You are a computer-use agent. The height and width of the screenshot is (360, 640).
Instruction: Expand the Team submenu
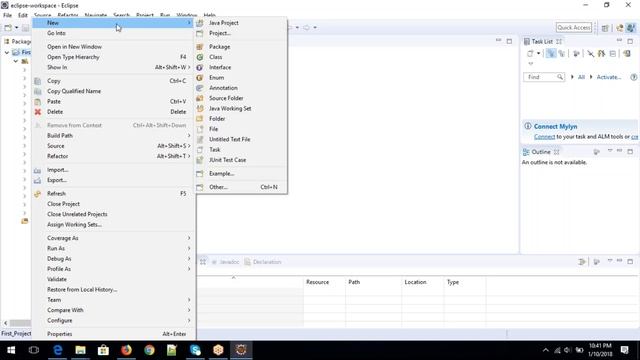point(113,300)
